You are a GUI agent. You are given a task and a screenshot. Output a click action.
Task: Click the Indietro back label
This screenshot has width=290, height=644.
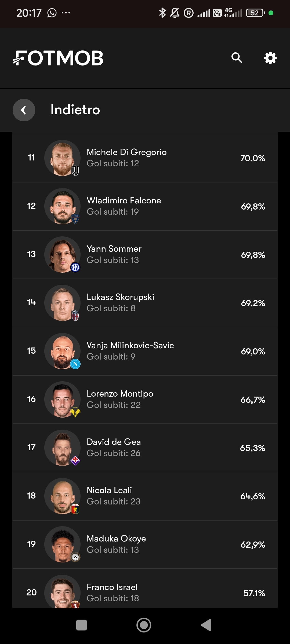click(75, 110)
